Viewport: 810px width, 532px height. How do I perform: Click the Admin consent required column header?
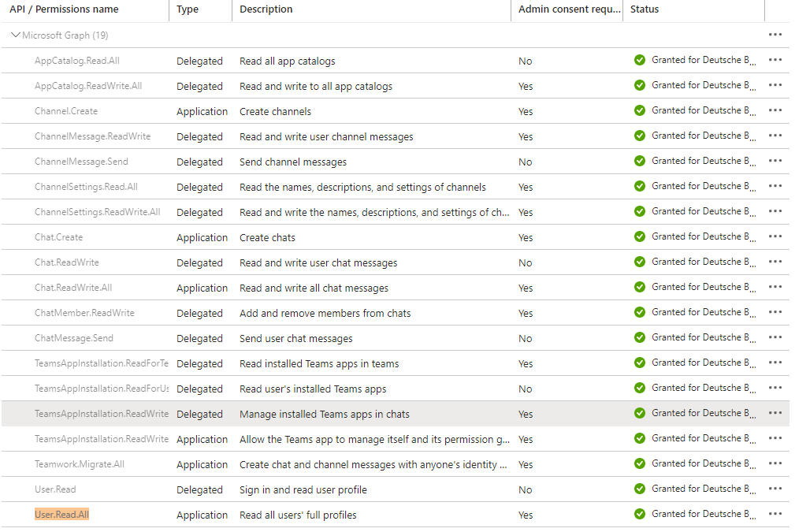[x=569, y=9]
